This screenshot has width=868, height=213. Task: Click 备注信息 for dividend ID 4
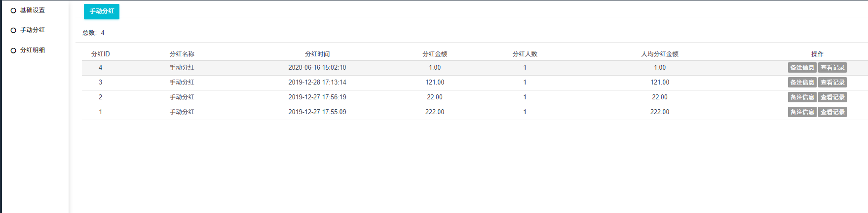802,68
